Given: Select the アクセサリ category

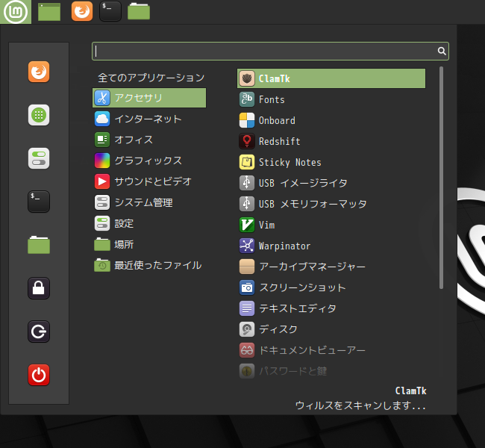Looking at the screenshot, I should 149,98.
